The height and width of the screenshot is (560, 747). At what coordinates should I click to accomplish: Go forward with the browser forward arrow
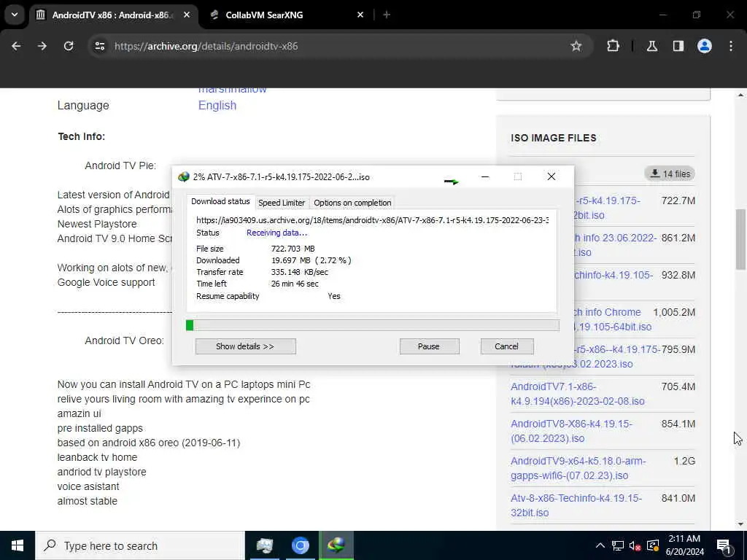[42, 46]
